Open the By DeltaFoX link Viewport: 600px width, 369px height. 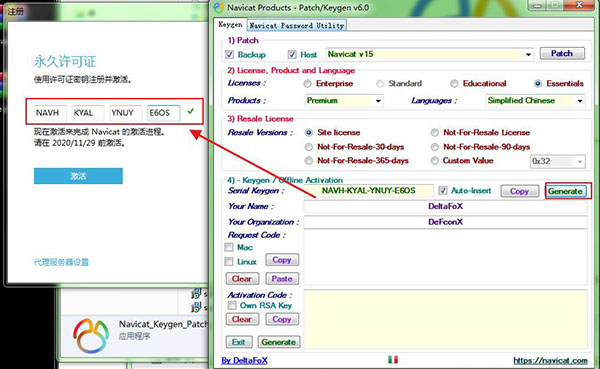pos(244,361)
